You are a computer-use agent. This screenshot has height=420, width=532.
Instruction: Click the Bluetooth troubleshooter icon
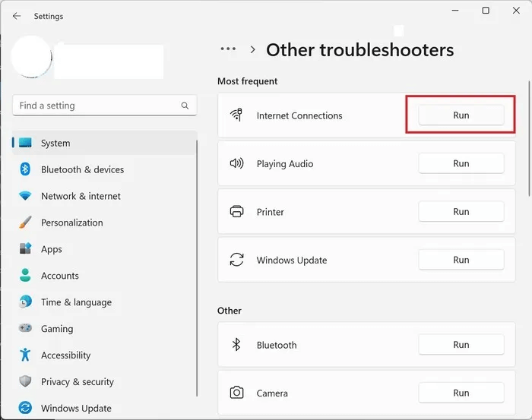(236, 345)
